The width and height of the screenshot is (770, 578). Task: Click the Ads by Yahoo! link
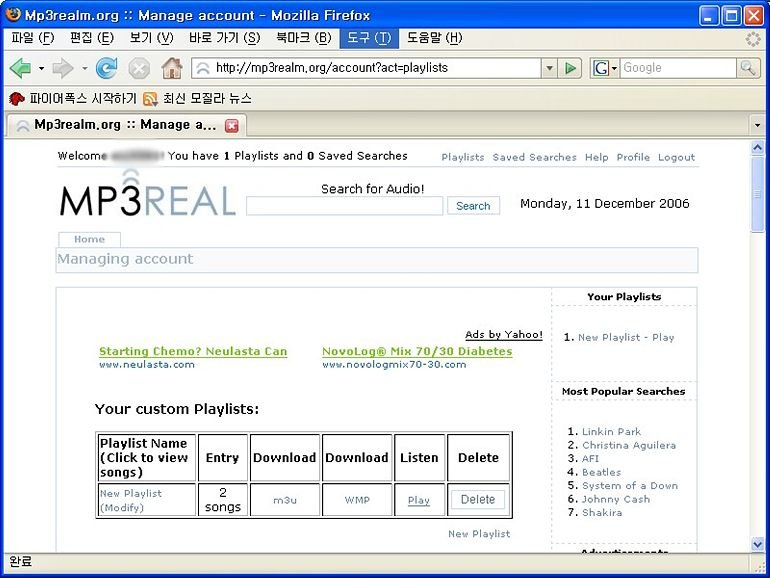pyautogui.click(x=504, y=334)
